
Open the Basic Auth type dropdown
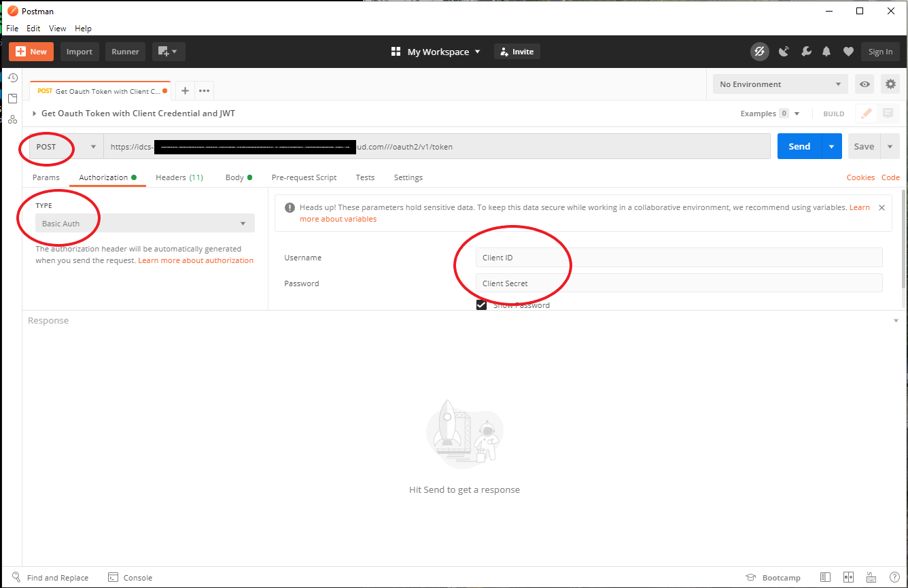(145, 223)
